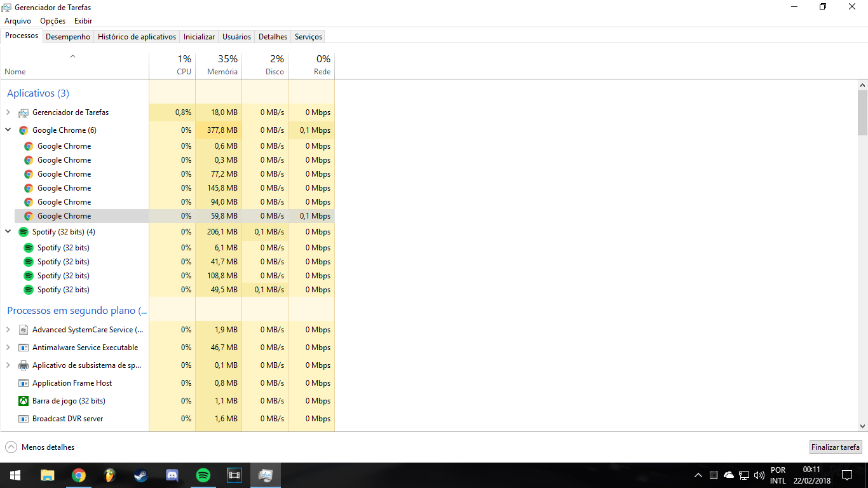Expand the Advanced SystemCare Service row

(8, 330)
